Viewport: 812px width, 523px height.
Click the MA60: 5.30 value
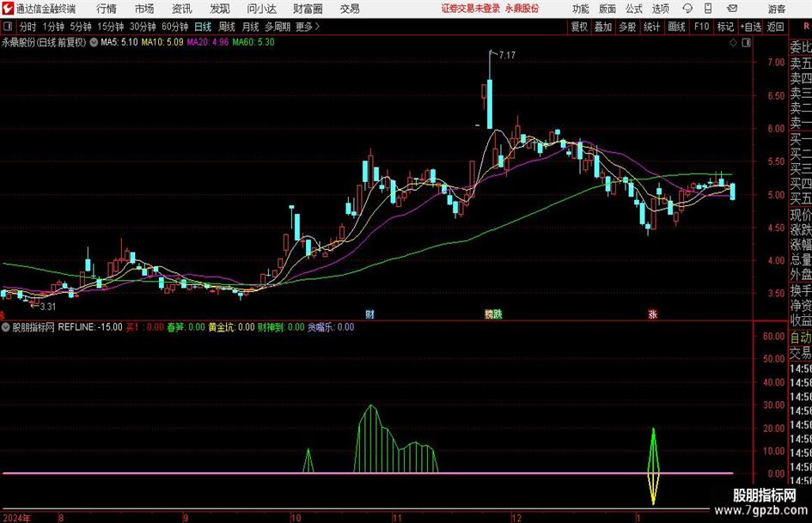(x=253, y=42)
